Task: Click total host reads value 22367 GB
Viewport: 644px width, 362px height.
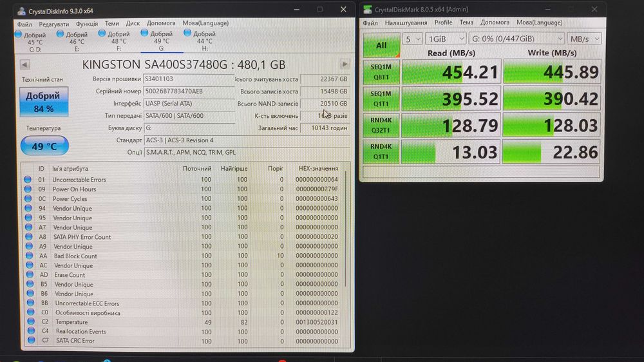Action: click(x=325, y=79)
